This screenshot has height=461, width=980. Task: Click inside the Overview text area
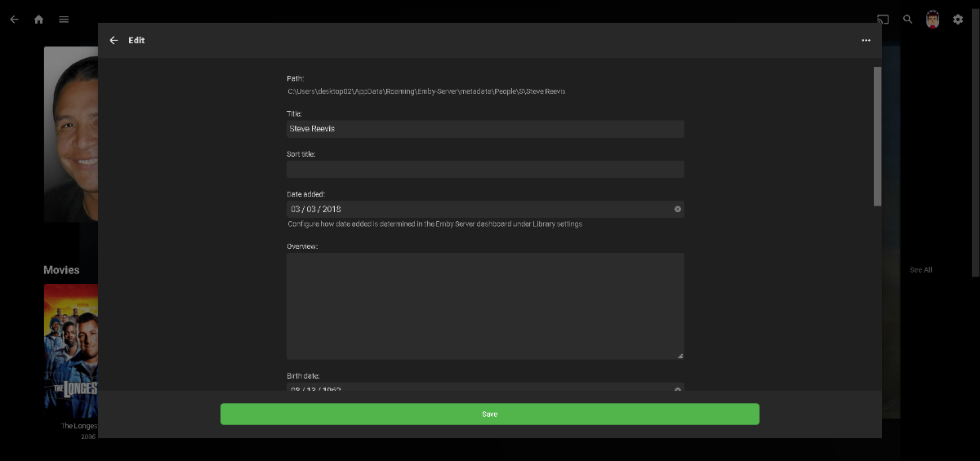tap(485, 306)
